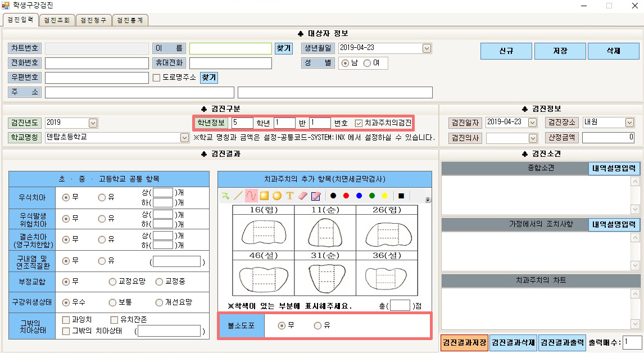Open the drawing toolbar overflow arrow
Viewport: 644px width, 353px height.
pos(428,200)
